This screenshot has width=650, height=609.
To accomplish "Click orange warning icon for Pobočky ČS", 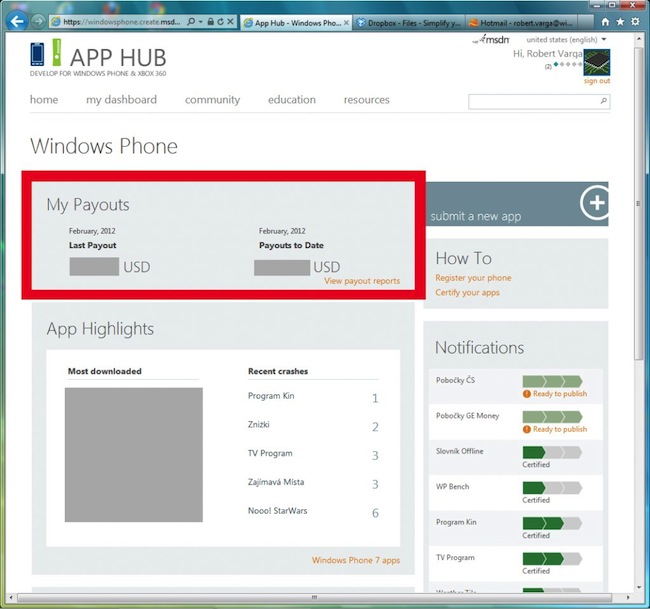I will [x=526, y=394].
